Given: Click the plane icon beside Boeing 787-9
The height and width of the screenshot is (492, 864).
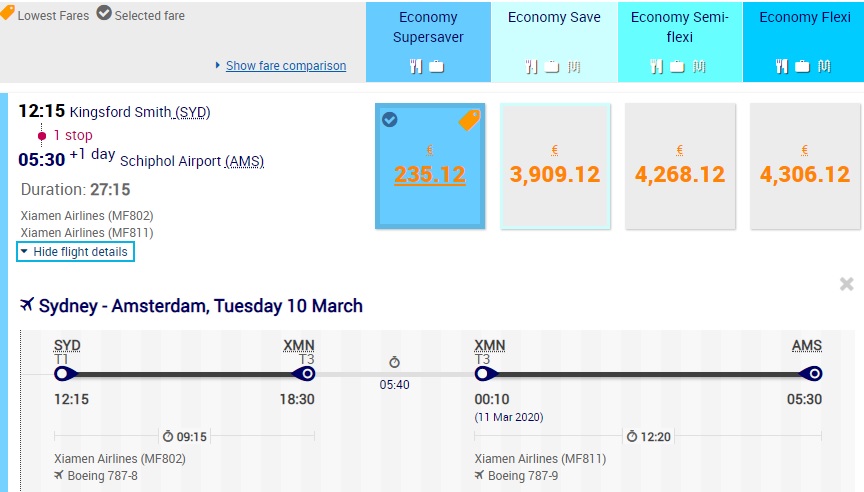Looking at the screenshot, I should pyautogui.click(x=479, y=475).
